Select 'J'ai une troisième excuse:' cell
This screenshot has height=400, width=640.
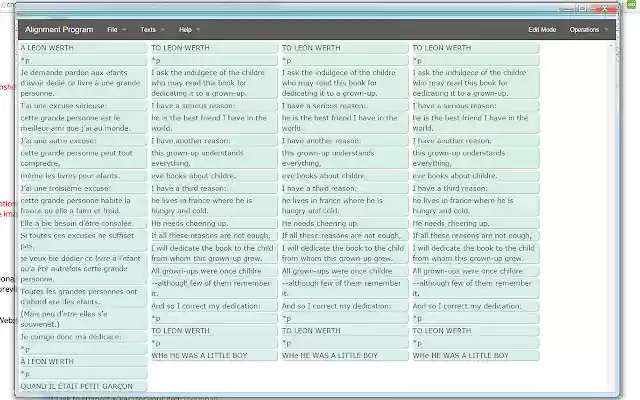83,189
